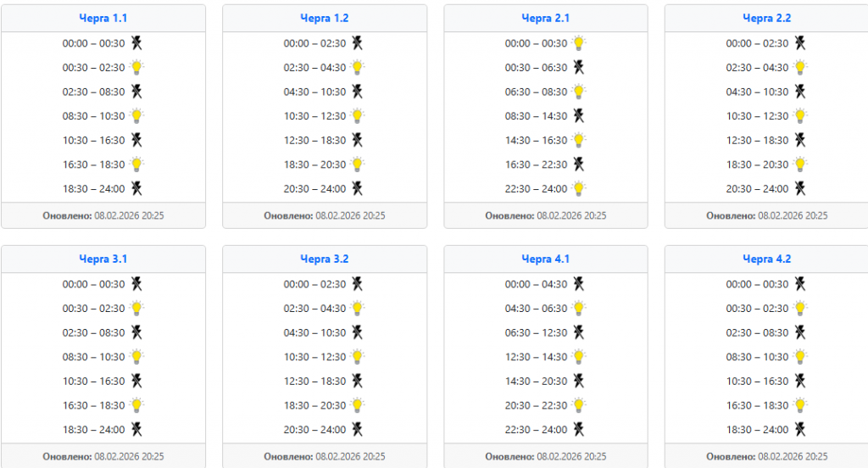
Task: Click power-off icon for 20:30 – 24:00 in Черга 2.2
Action: [x=800, y=189]
